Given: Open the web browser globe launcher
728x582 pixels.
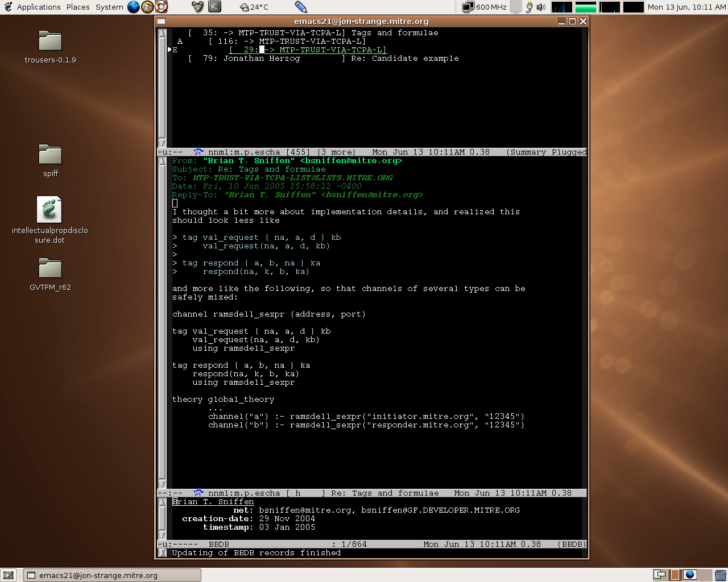Looking at the screenshot, I should click(x=133, y=7).
